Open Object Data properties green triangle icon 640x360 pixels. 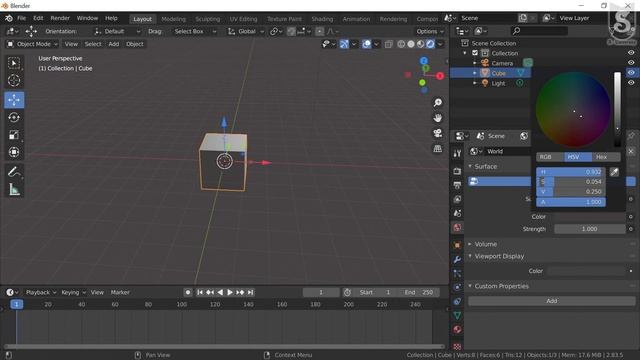457,315
